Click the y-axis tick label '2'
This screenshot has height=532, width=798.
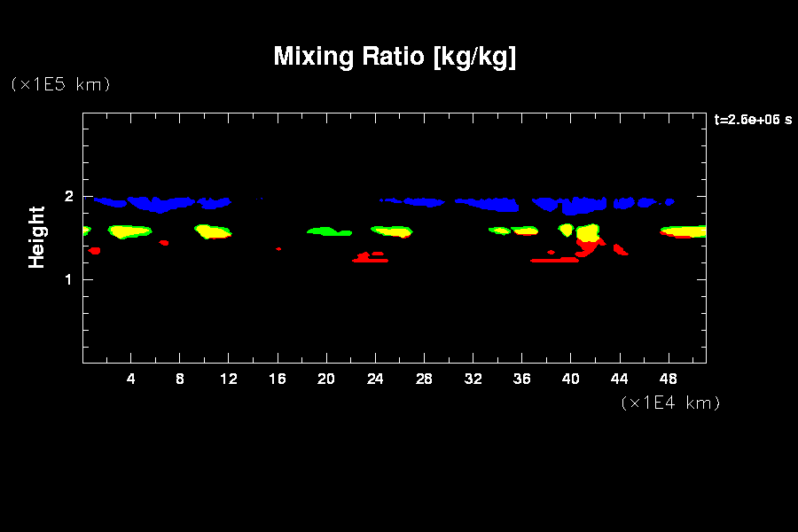click(x=68, y=197)
